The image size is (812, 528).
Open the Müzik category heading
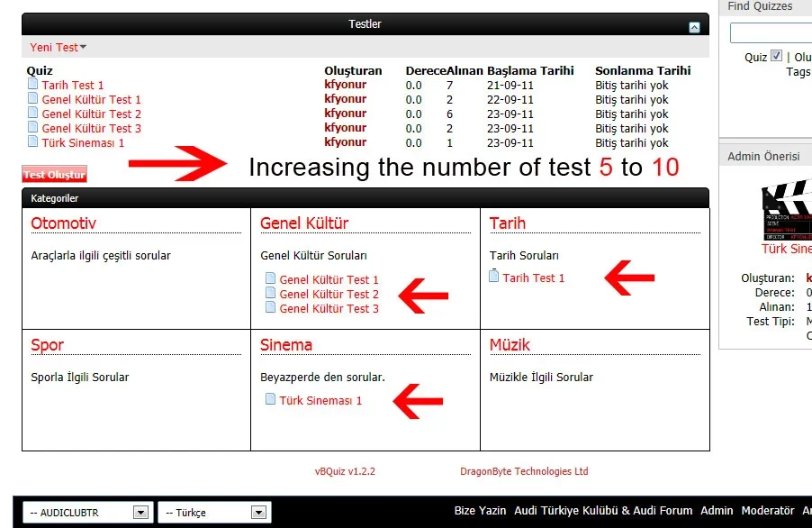(x=510, y=345)
